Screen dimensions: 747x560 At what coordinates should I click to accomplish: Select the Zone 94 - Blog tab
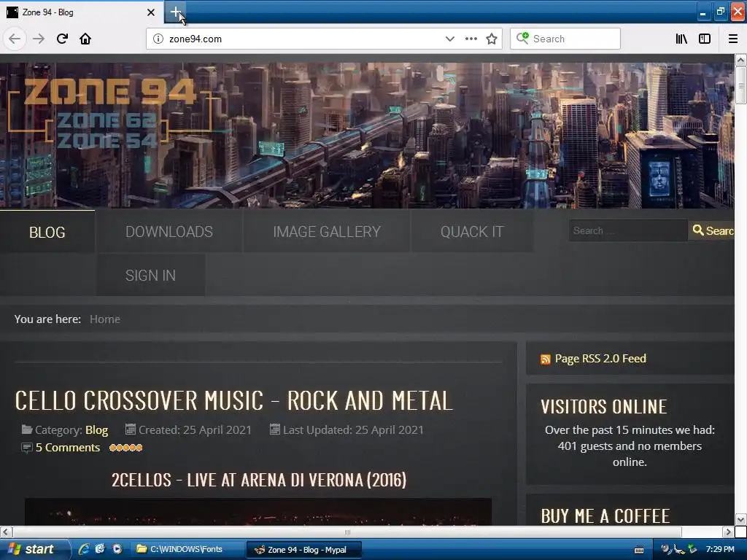point(82,12)
